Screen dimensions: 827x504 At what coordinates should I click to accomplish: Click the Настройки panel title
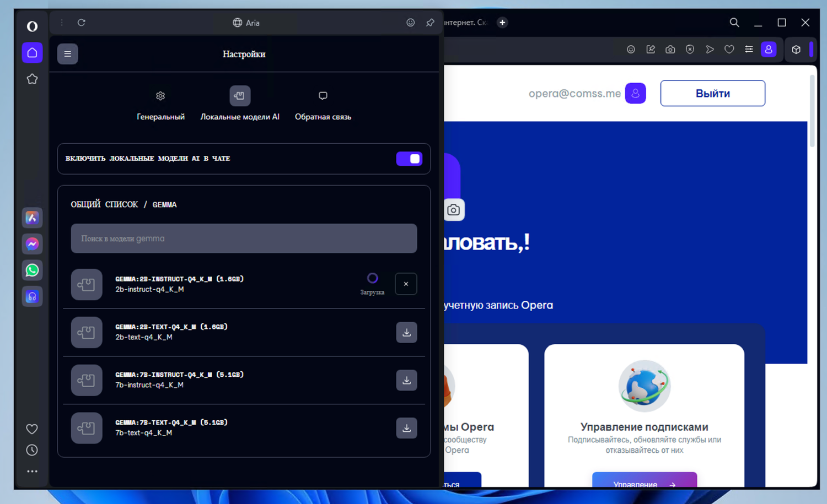(244, 54)
